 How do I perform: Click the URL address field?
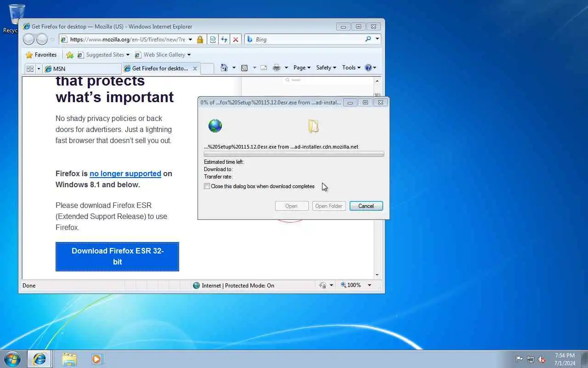(128, 40)
